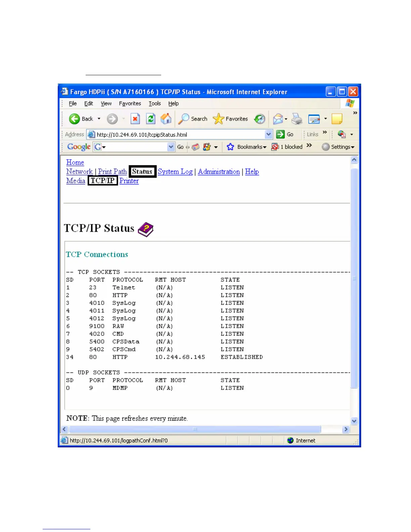Click the Edit page icon
This screenshot has width=411, height=532.
click(314, 119)
